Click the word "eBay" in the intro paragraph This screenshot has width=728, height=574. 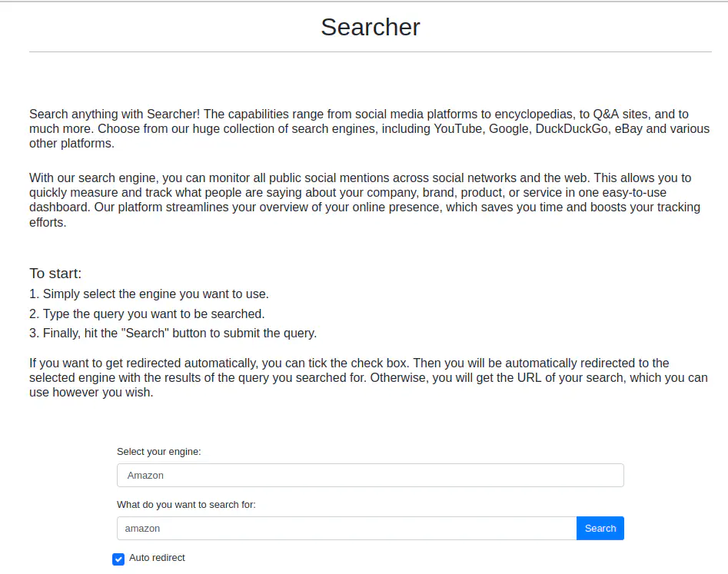click(x=629, y=128)
